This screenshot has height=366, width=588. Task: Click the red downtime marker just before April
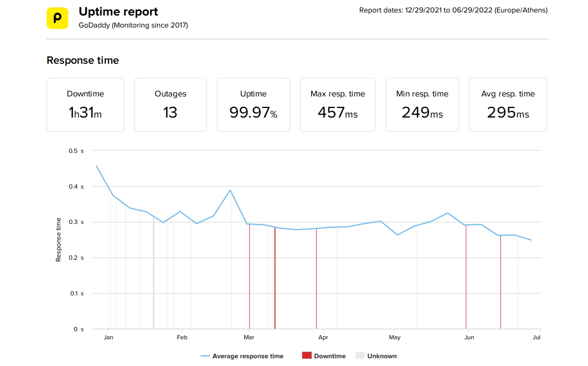[316, 279]
